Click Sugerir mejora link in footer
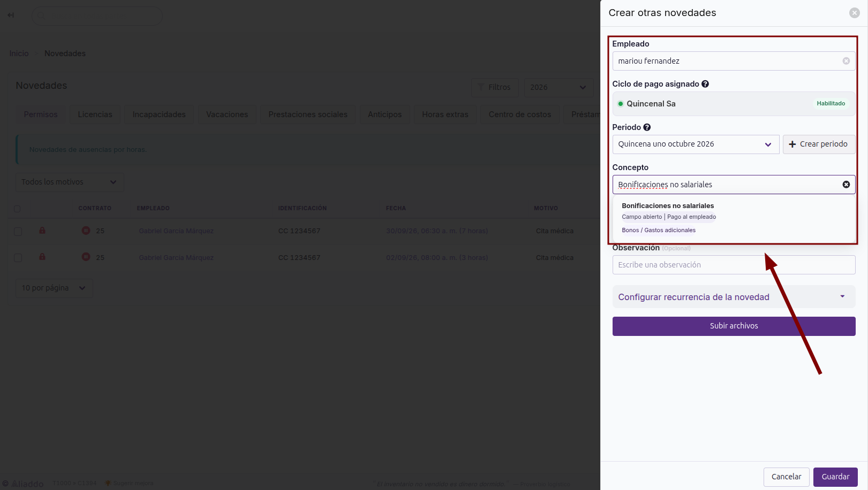 130,484
